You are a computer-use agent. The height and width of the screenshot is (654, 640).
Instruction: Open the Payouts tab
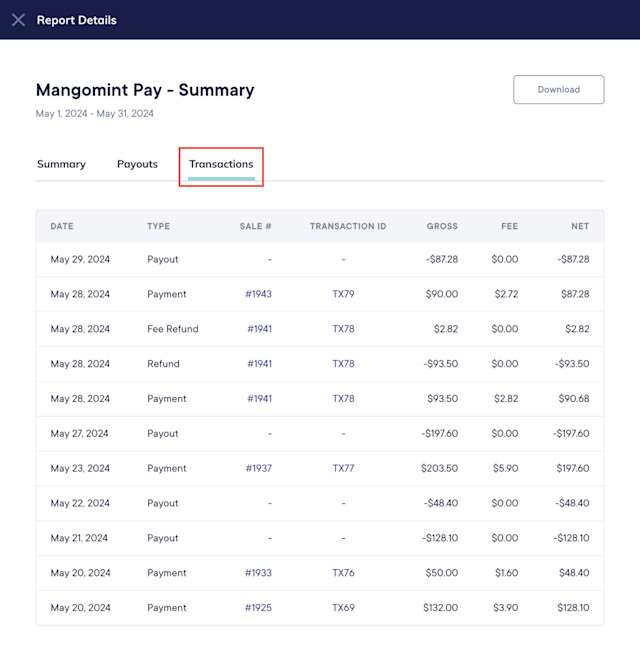(137, 164)
